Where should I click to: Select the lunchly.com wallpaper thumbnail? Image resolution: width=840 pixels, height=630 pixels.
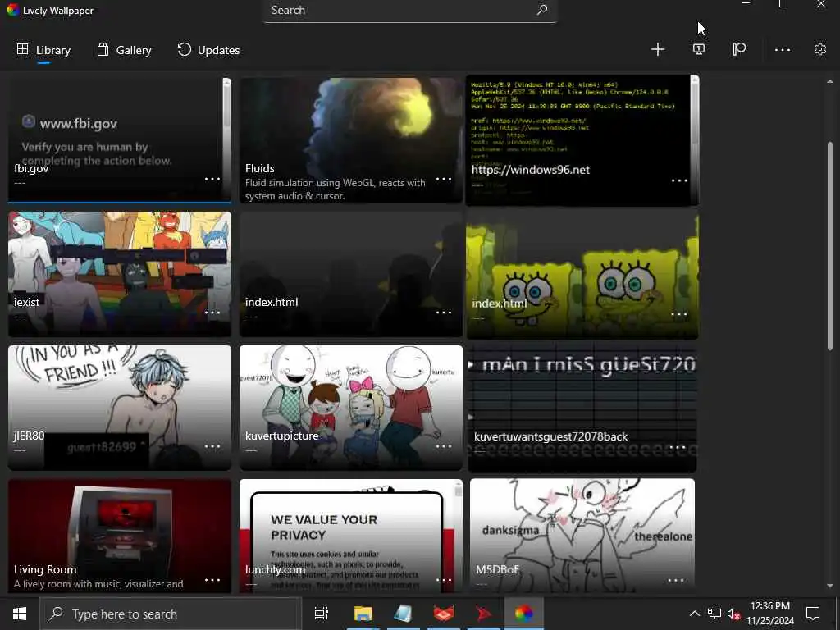tap(351, 536)
